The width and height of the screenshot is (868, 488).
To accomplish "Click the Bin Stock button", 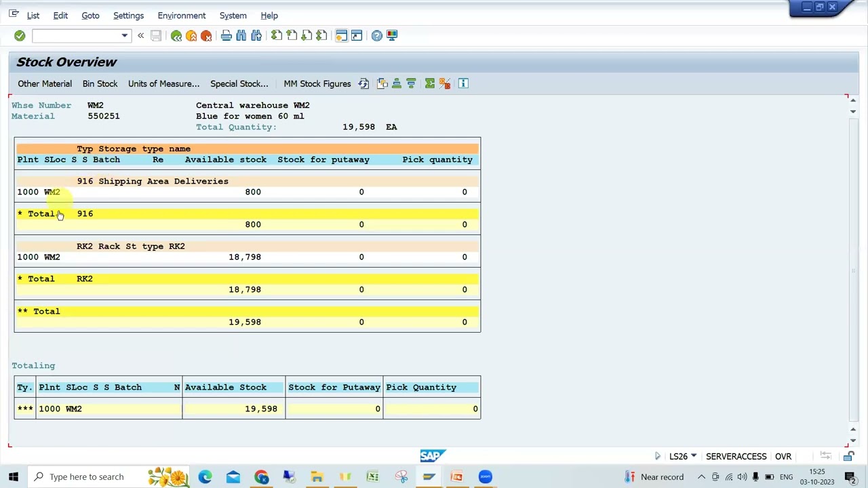I will pos(100,83).
